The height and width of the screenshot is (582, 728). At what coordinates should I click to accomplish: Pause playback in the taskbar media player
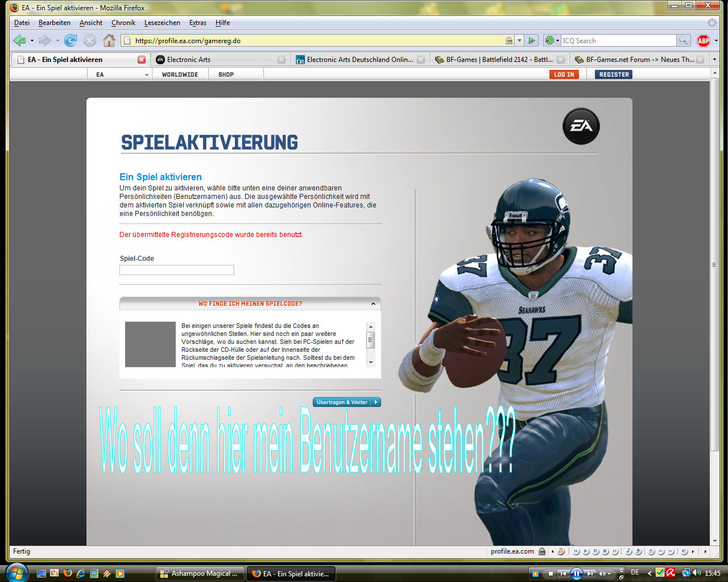576,573
